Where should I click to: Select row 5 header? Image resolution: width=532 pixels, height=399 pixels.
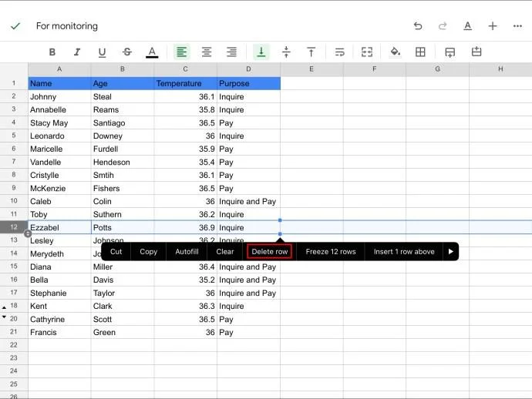point(14,136)
